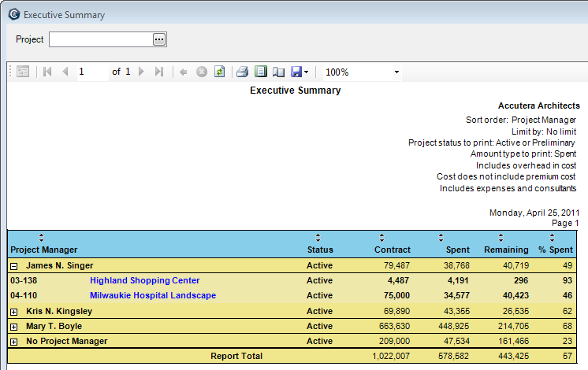Open the 100% zoom level dropdown
This screenshot has height=370, width=588.
(396, 72)
